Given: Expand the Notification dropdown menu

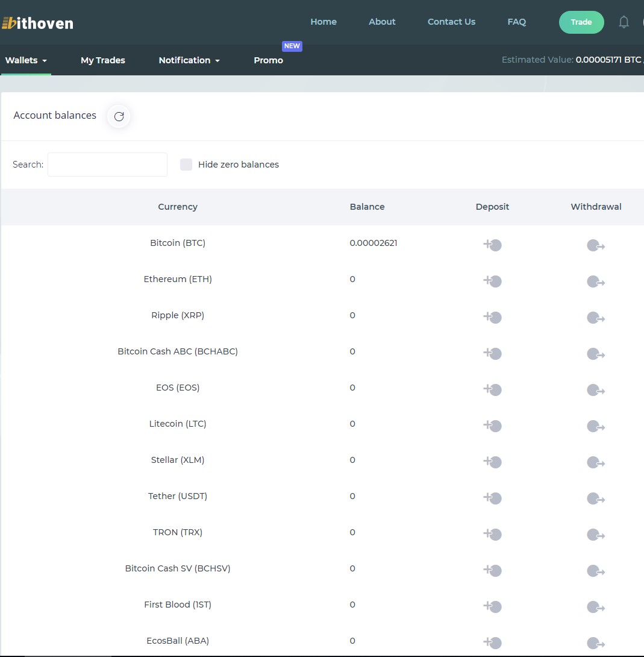Looking at the screenshot, I should click(x=189, y=60).
